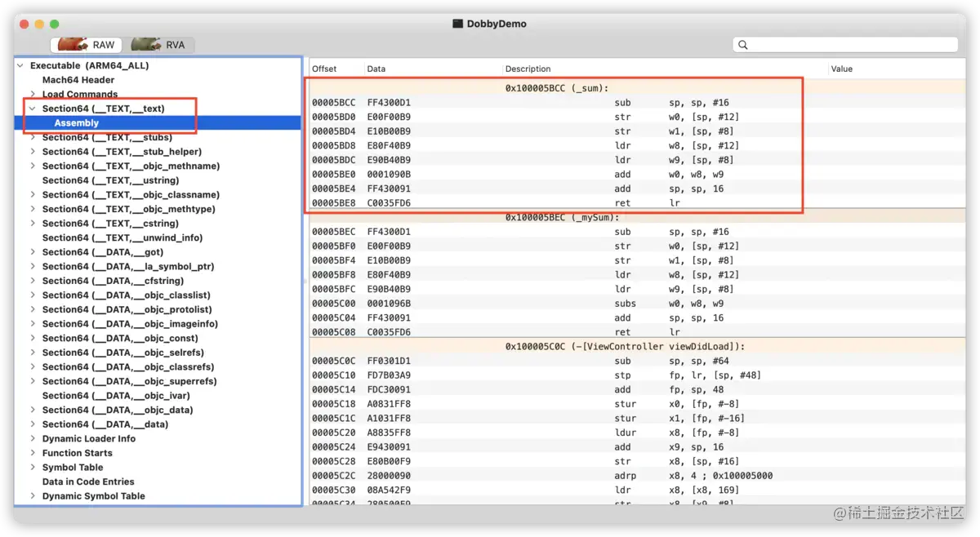Minimize the DobbyDemo window

(39, 24)
